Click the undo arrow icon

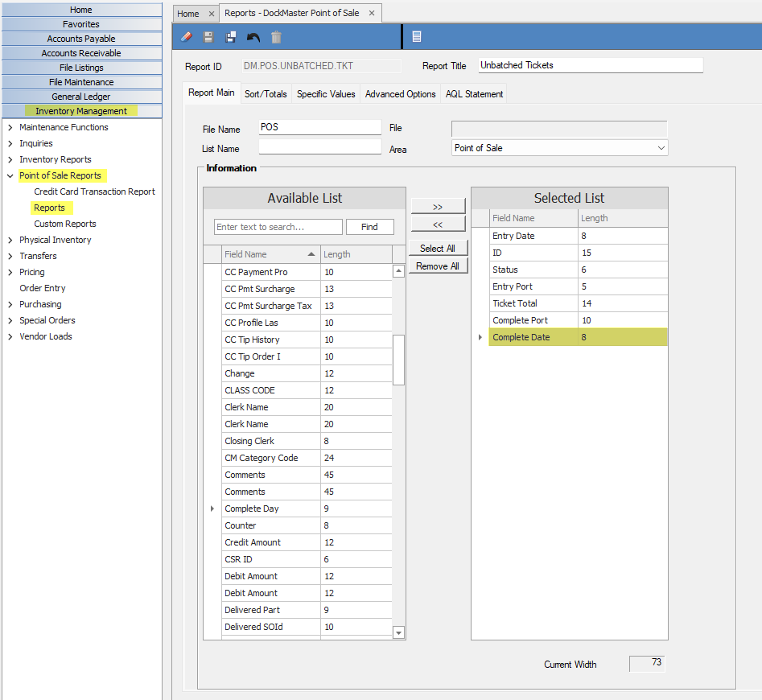point(253,37)
